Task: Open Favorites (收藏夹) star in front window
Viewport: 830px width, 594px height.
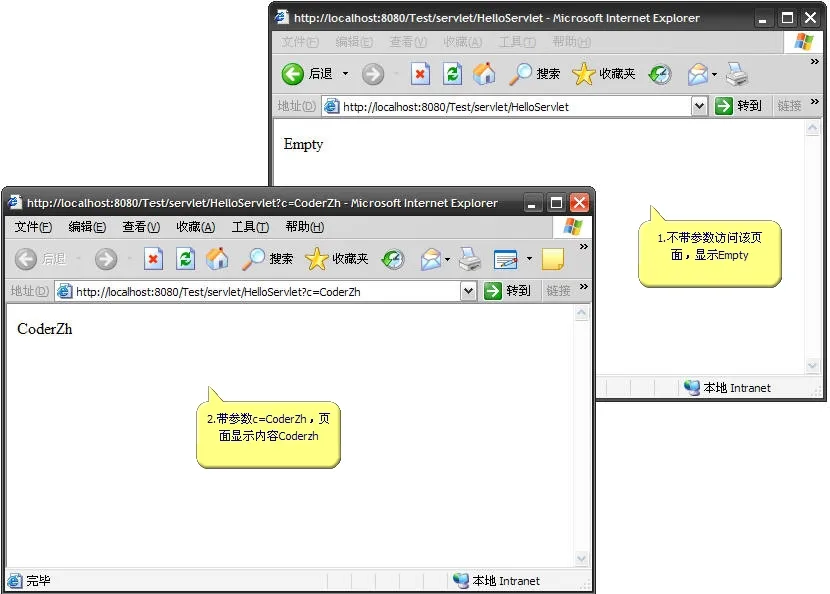Action: coord(337,259)
